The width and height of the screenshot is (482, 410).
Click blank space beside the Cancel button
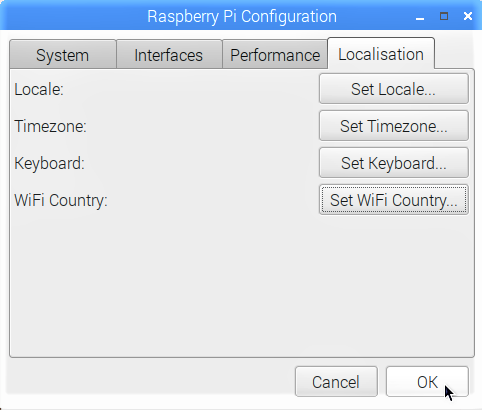[x=150, y=382]
